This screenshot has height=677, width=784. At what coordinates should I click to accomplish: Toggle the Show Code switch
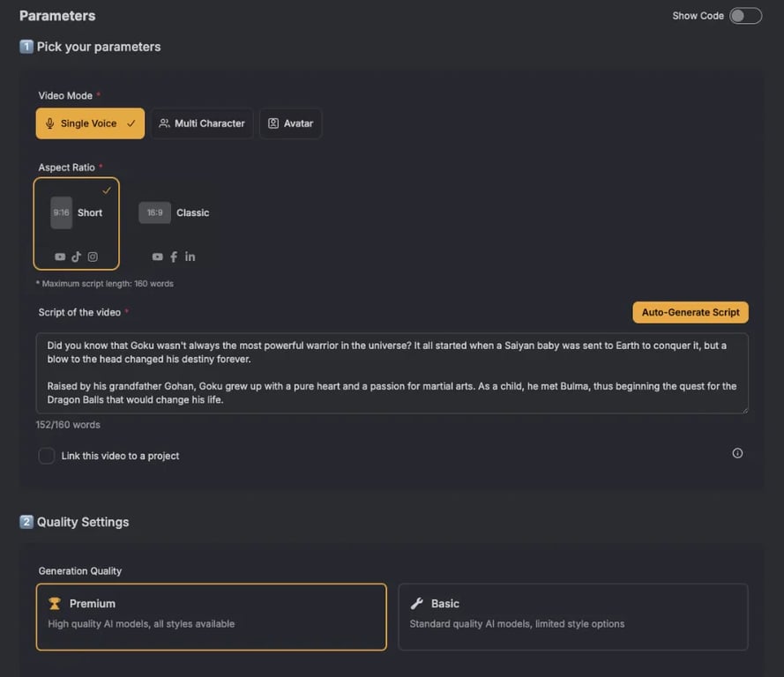[x=745, y=16]
